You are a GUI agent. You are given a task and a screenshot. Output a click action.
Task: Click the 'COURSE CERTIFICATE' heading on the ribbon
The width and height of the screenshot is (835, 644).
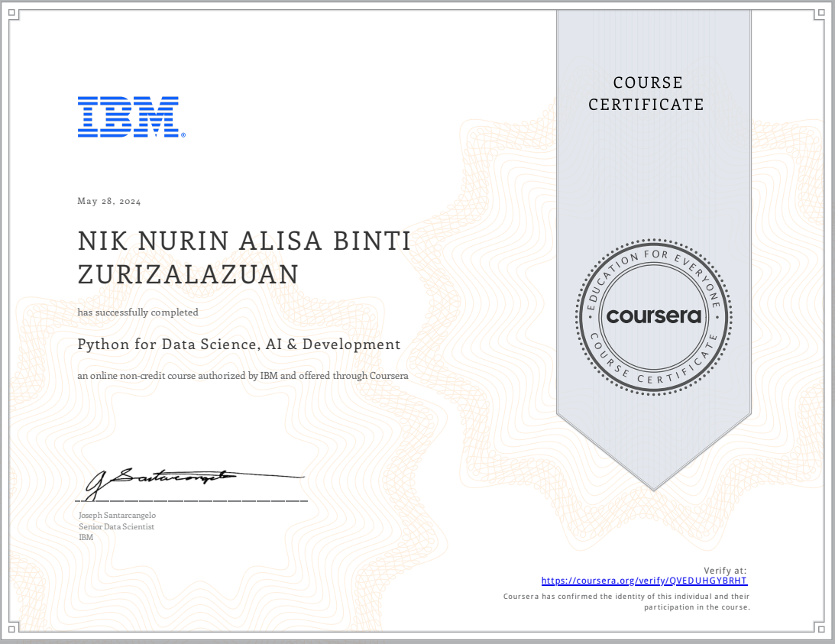646,94
